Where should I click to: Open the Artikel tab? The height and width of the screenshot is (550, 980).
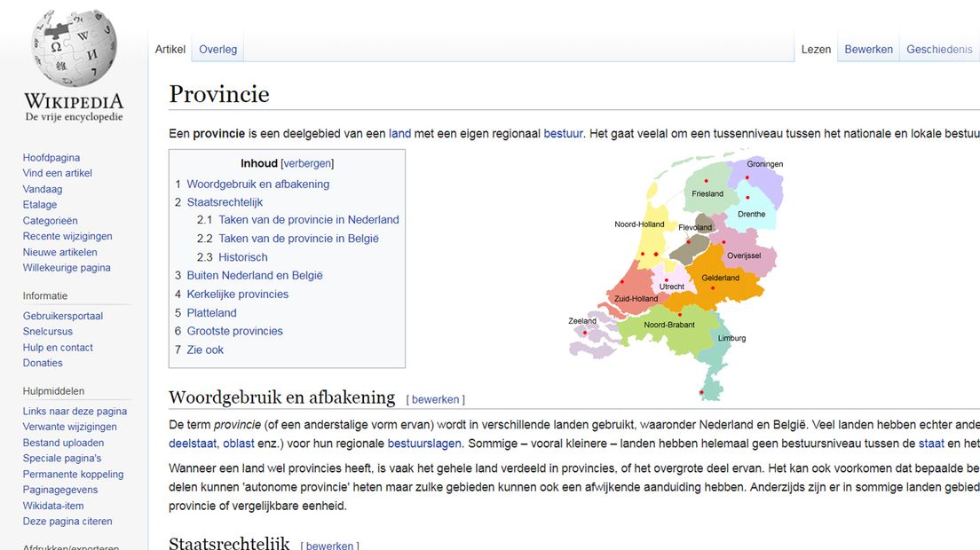170,50
